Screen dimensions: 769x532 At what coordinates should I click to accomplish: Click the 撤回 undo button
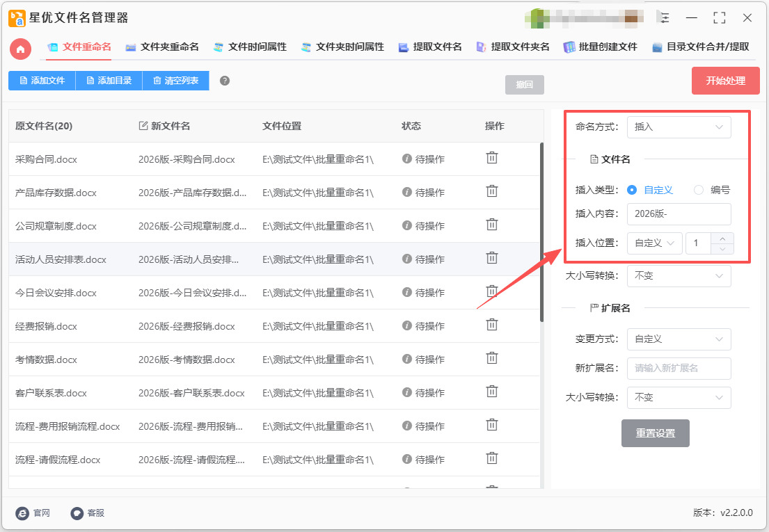point(524,85)
